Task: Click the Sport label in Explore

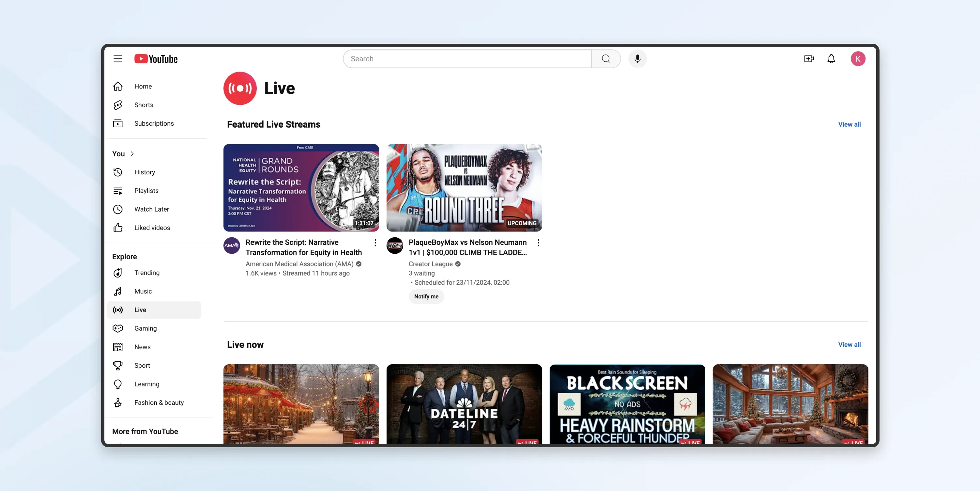Action: point(142,365)
